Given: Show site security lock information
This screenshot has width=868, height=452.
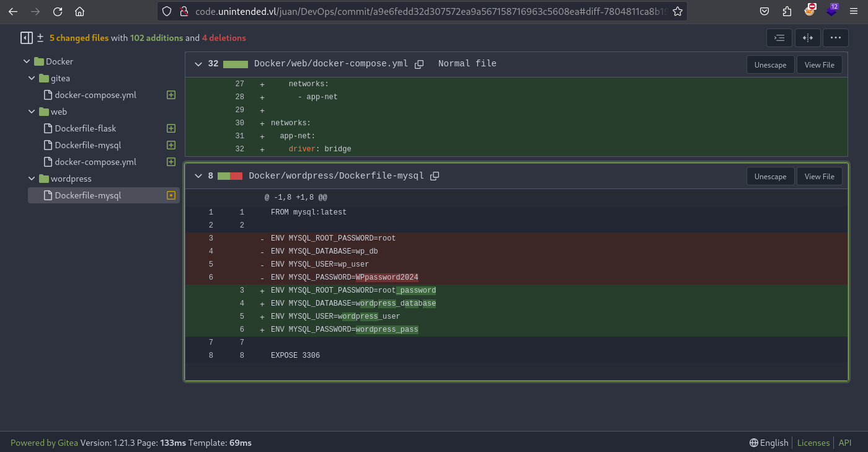Looking at the screenshot, I should pos(183,11).
